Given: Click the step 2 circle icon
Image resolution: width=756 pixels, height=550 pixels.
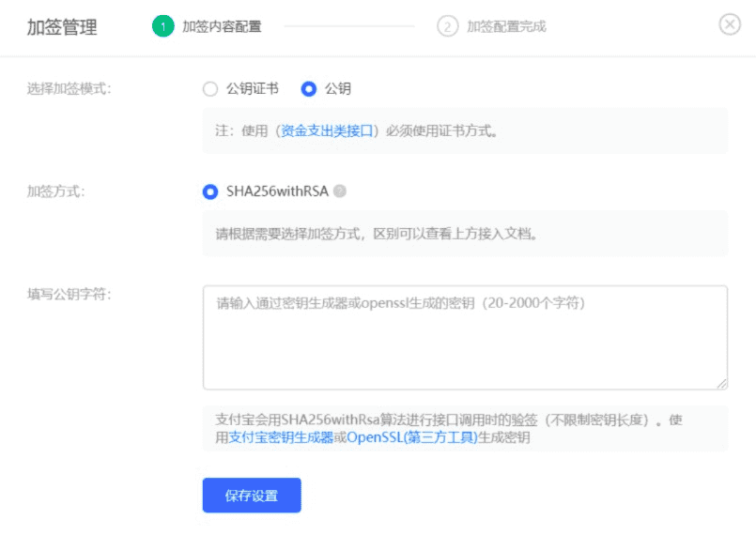Looking at the screenshot, I should coord(447,26).
